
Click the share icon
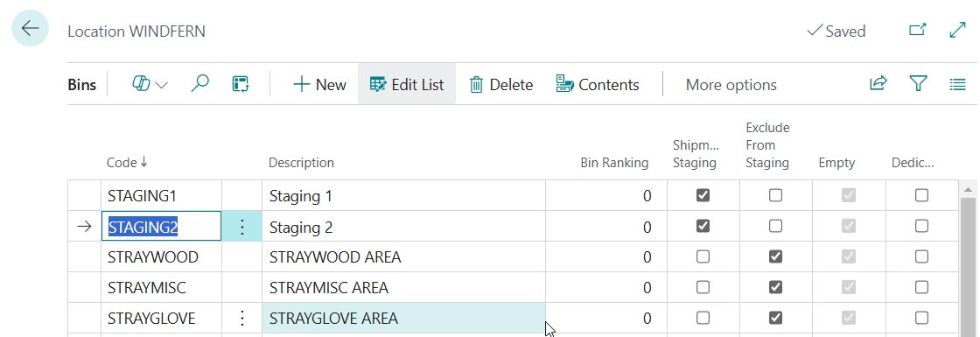pos(878,84)
